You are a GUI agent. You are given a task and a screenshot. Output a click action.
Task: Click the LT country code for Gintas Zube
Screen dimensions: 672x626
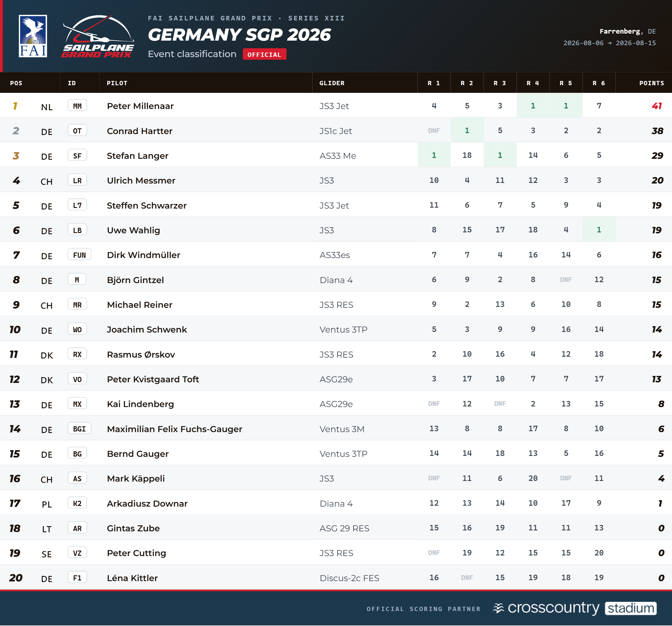coord(47,529)
